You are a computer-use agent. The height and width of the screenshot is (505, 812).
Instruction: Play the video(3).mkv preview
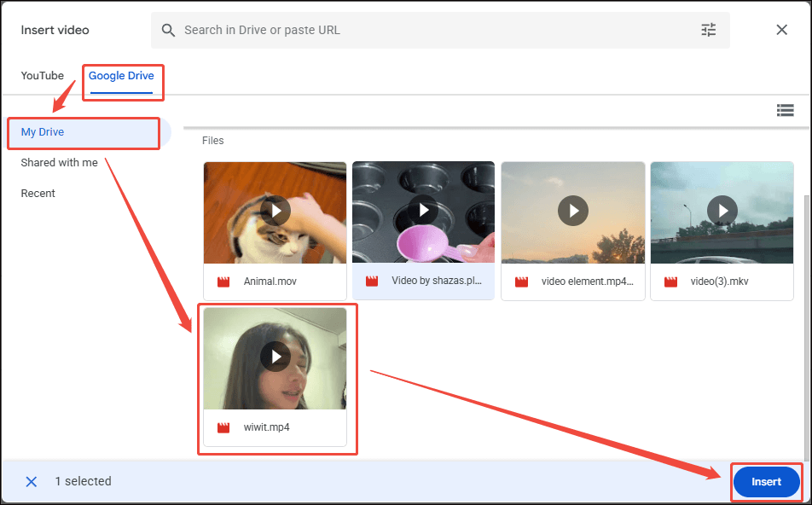click(x=722, y=211)
